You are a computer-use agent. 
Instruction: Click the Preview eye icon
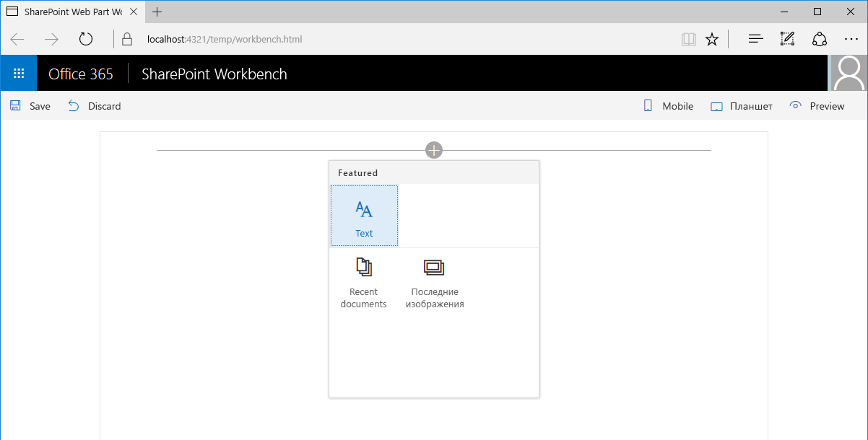[796, 105]
